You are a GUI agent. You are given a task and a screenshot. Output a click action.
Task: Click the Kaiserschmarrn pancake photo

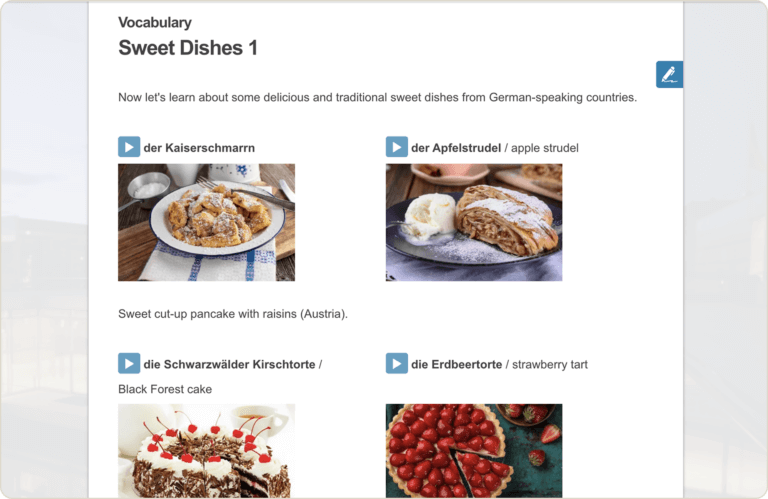206,222
